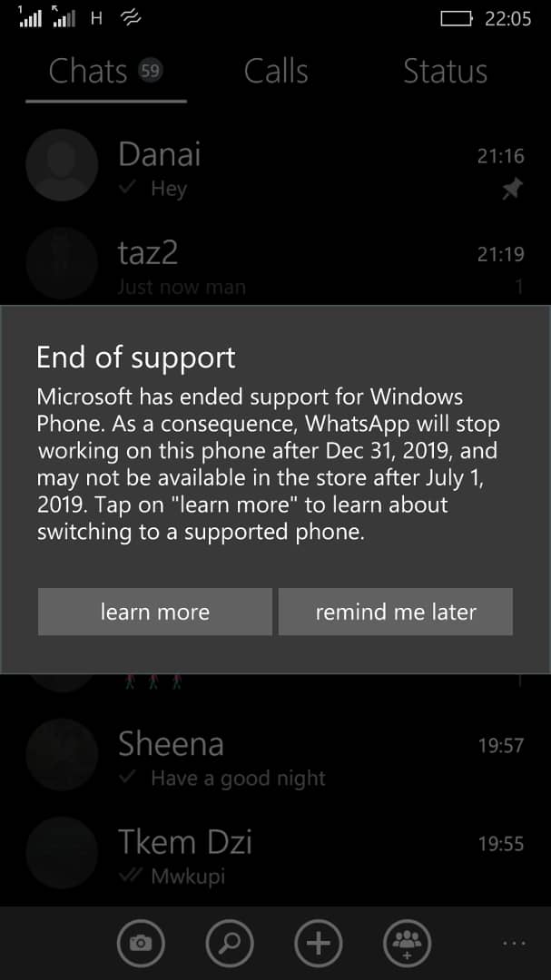Expand the three-dot more menu
The width and height of the screenshot is (551, 980).
click(514, 943)
